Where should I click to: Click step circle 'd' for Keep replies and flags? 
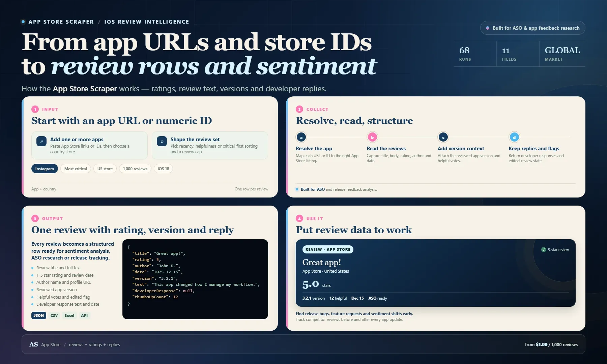click(x=514, y=137)
